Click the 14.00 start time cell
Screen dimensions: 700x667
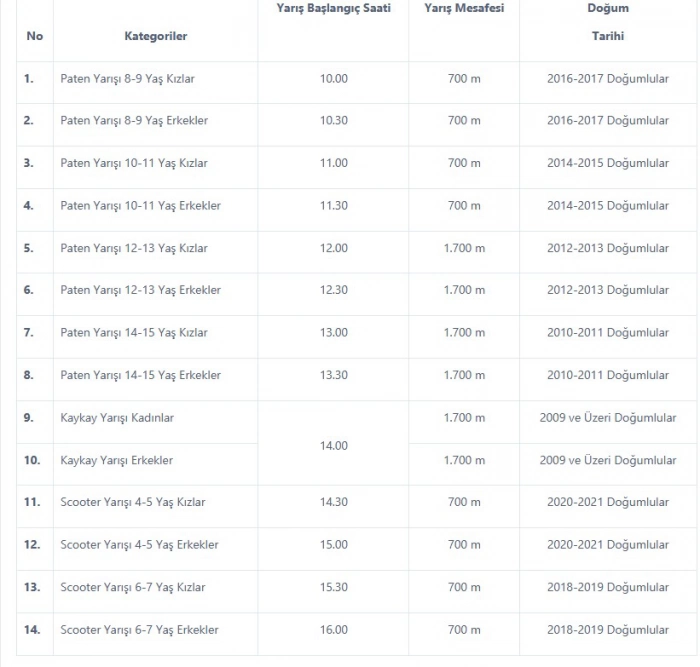(333, 446)
